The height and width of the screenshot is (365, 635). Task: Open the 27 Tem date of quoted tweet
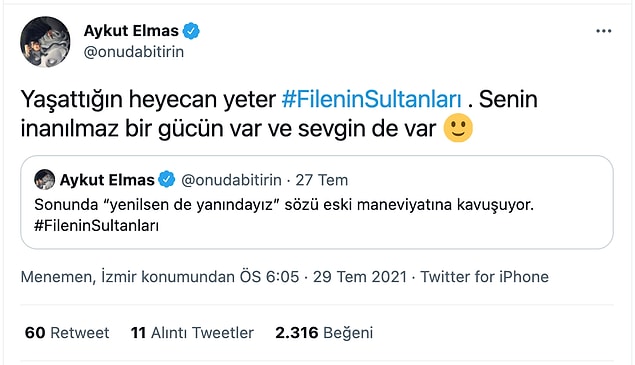click(x=322, y=180)
